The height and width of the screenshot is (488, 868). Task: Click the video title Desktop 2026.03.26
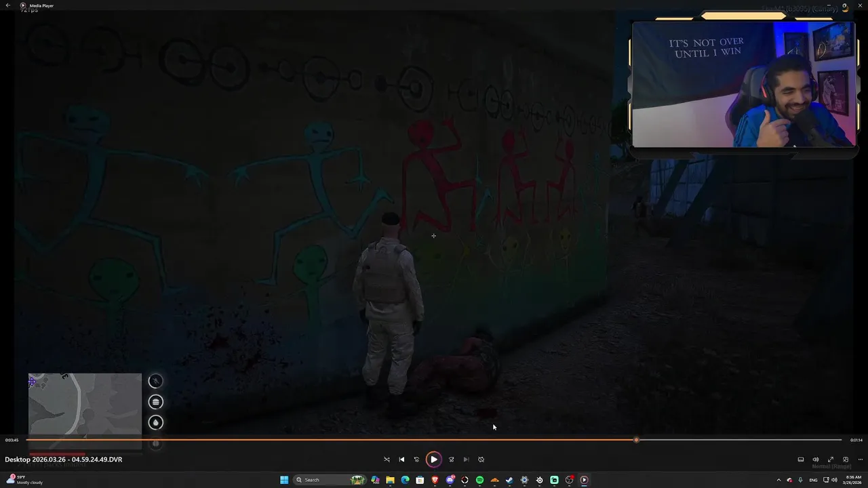[x=64, y=460]
